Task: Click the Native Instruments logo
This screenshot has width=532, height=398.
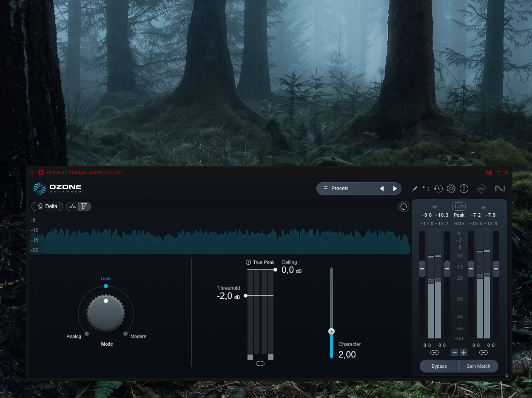Action: click(x=500, y=189)
